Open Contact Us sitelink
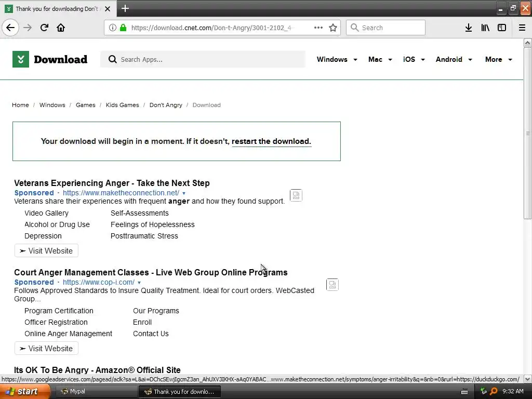This screenshot has height=399, width=532. pos(151,334)
